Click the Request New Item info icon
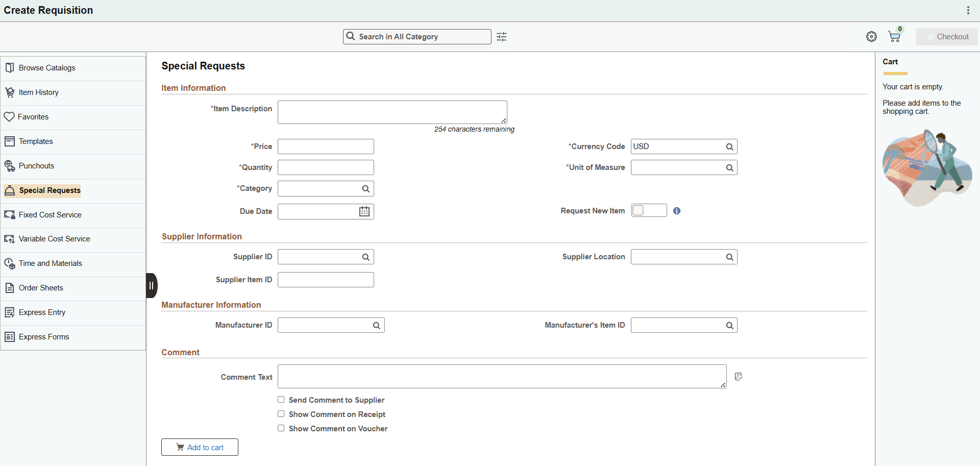Screen dimensions: 980x466 (x=677, y=211)
